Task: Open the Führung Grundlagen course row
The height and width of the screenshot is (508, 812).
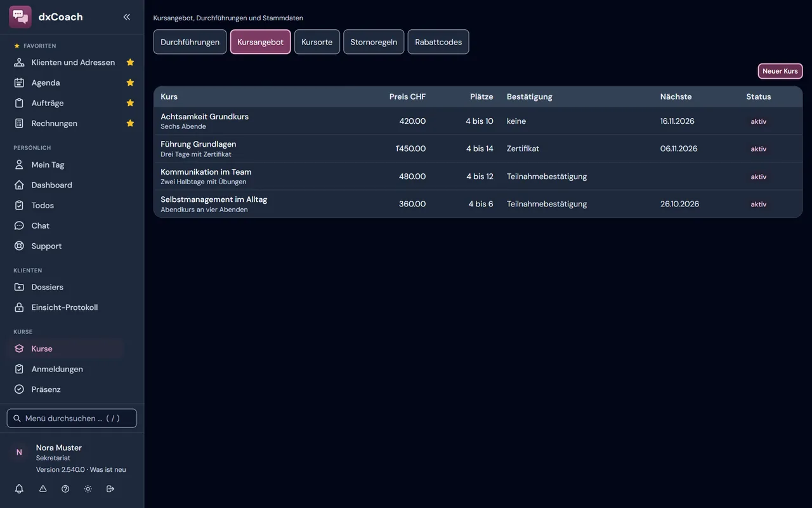Action: (x=478, y=149)
